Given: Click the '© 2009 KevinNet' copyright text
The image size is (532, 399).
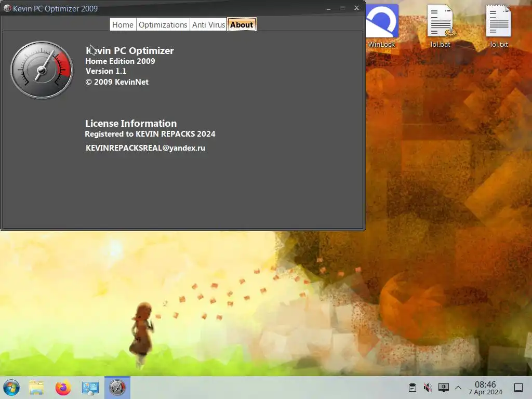Looking at the screenshot, I should click(117, 82).
